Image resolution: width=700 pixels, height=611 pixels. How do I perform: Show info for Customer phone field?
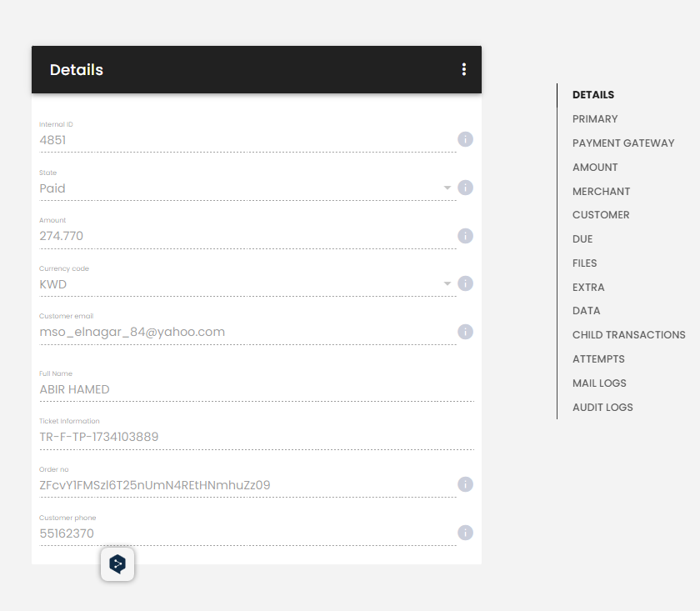pos(465,533)
